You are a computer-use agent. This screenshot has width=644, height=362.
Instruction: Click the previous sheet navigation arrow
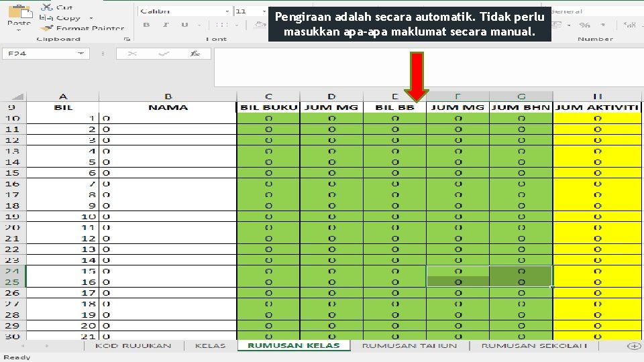pyautogui.click(x=23, y=346)
